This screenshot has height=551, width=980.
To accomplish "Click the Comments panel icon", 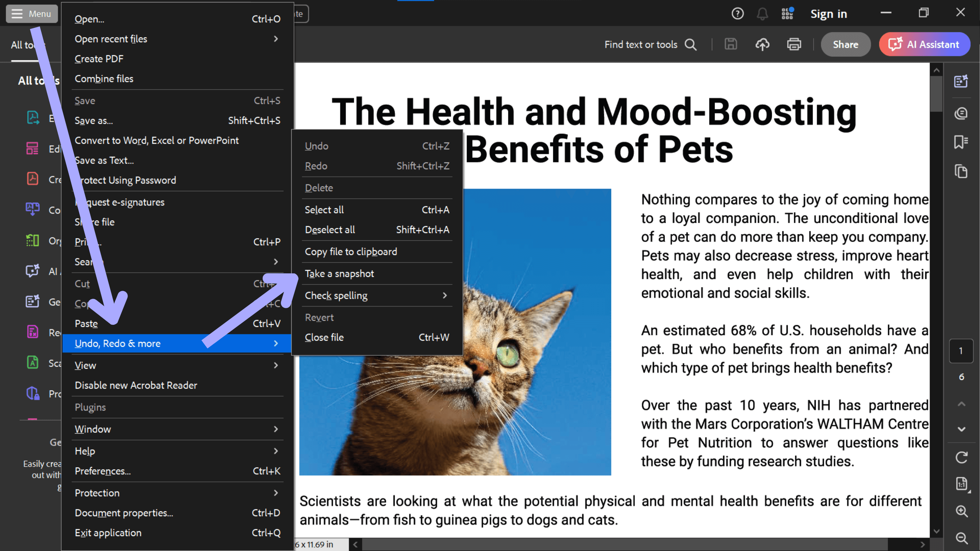I will coord(961,113).
